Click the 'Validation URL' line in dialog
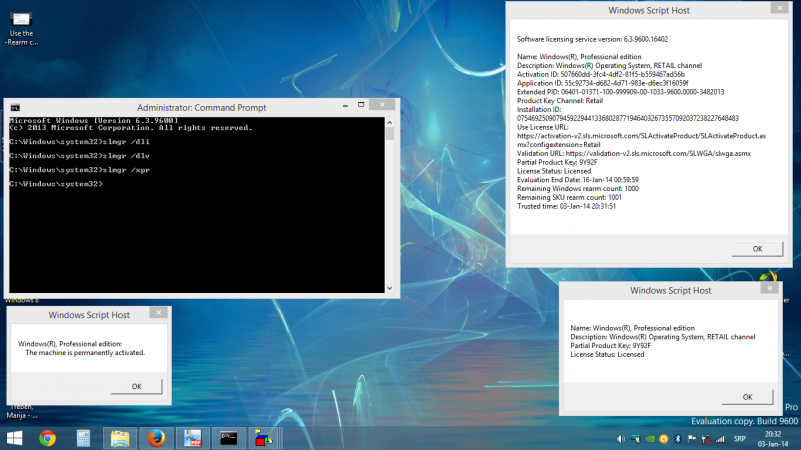This screenshot has height=450, width=801. [634, 153]
